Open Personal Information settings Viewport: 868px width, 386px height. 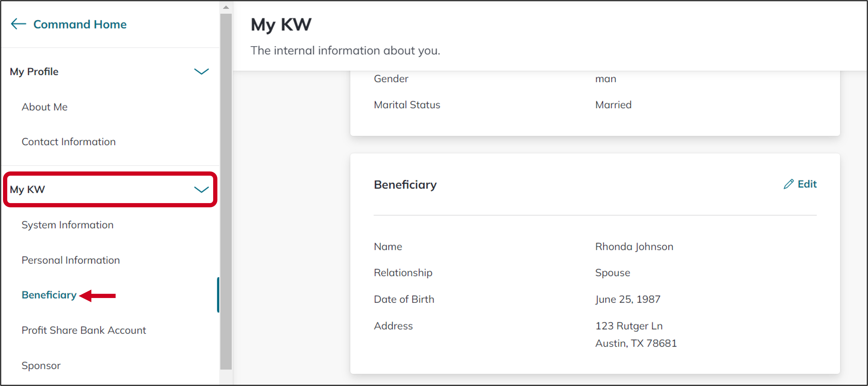click(71, 260)
